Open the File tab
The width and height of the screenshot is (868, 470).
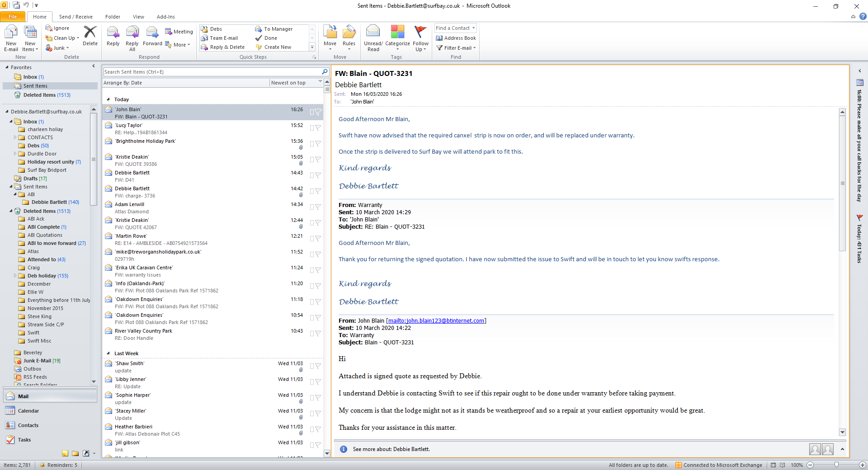13,17
